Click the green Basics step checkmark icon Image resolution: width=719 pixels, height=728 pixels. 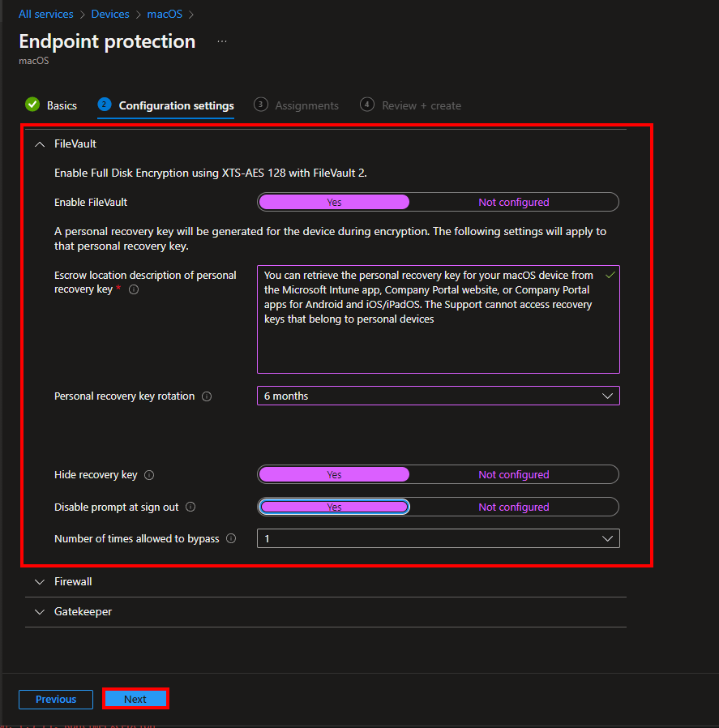32,105
